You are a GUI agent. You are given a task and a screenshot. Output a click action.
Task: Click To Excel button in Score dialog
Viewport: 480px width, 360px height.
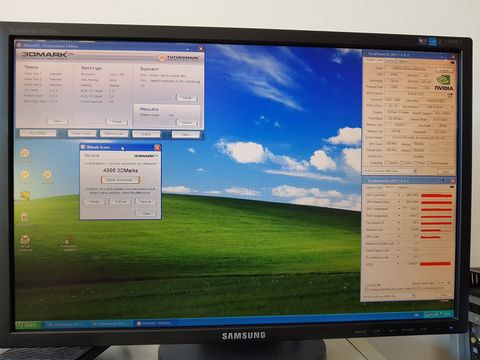click(120, 202)
